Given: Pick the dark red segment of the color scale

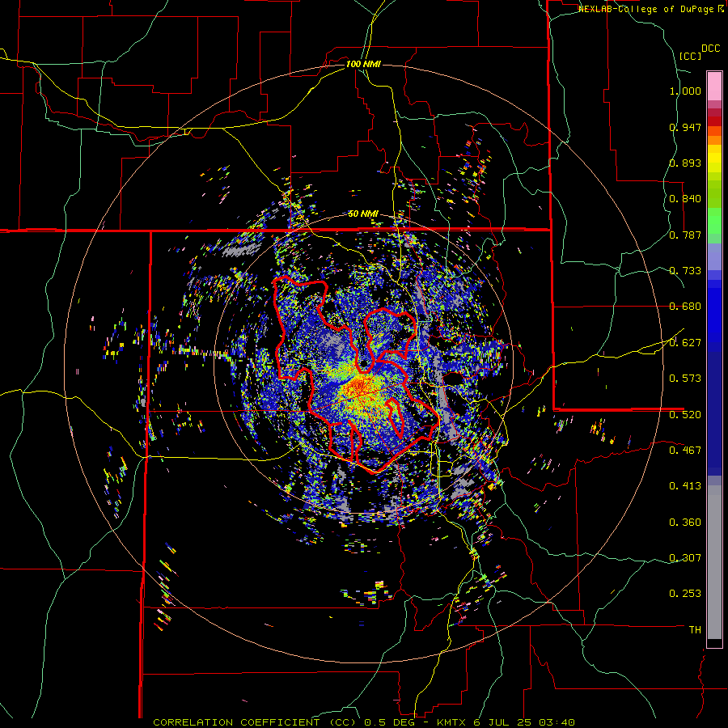Looking at the screenshot, I should pos(714,121).
